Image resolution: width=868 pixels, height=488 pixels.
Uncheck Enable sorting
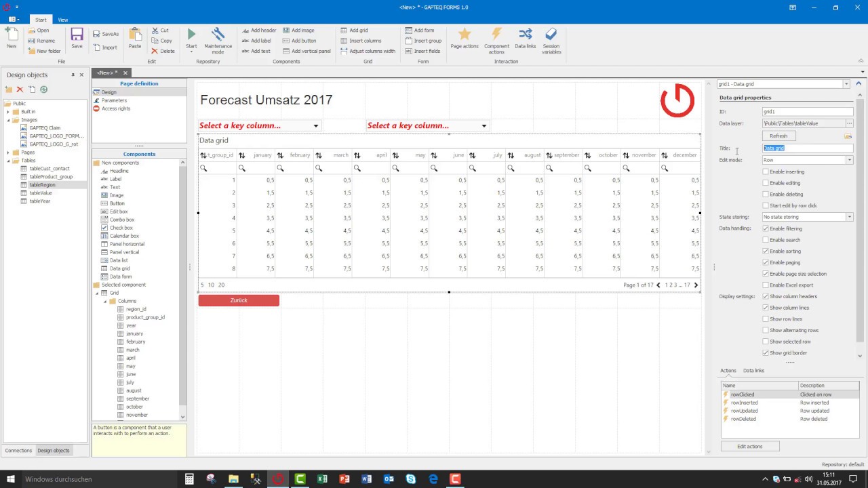(x=766, y=251)
